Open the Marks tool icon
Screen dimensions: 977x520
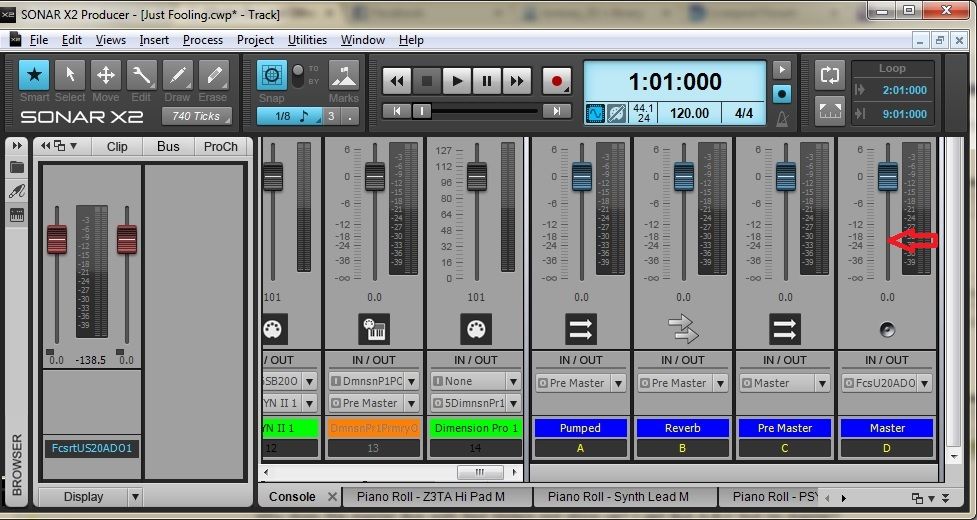click(x=343, y=76)
